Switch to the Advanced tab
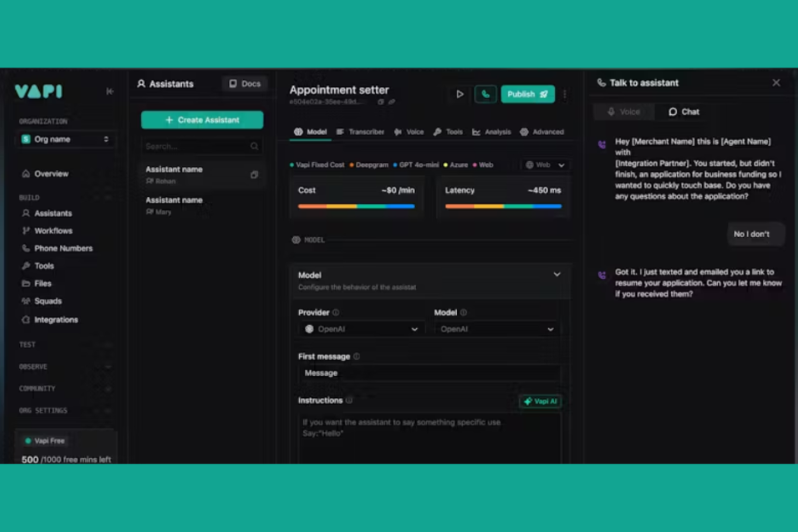Screen dimensions: 798x532 542,132
